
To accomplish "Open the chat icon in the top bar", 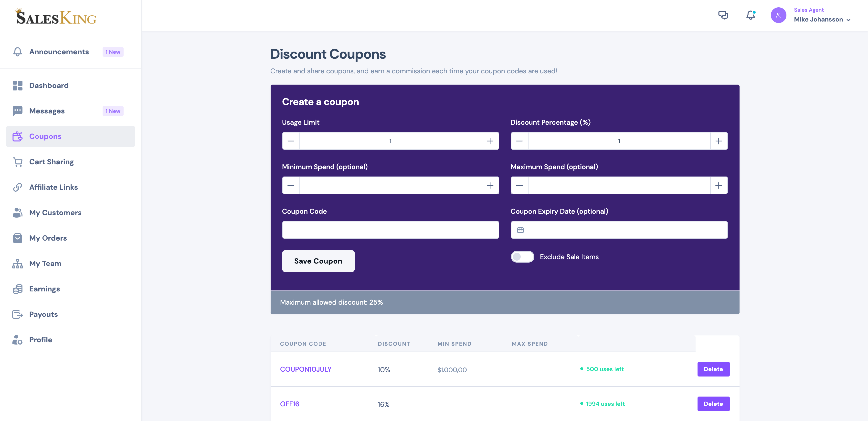I will tap(723, 15).
